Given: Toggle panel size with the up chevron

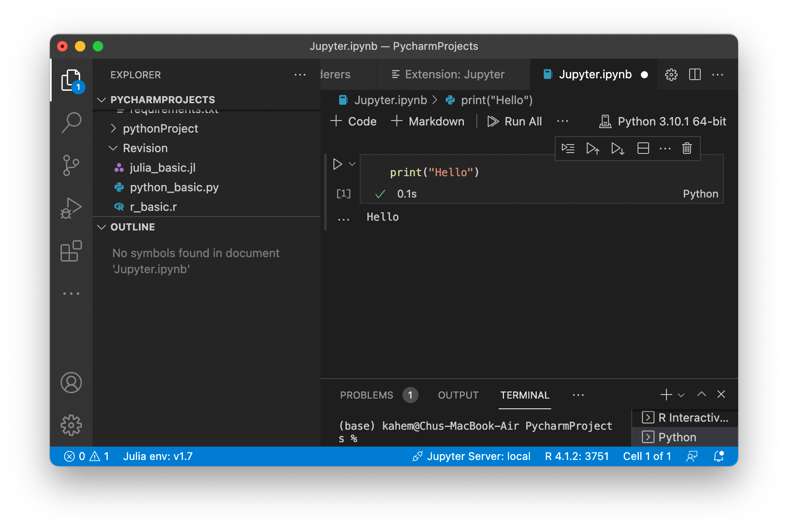Looking at the screenshot, I should pyautogui.click(x=701, y=395).
